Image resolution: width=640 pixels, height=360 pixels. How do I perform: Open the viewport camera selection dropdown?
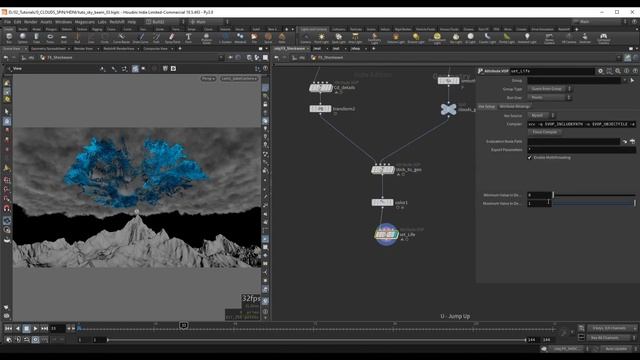coord(239,78)
